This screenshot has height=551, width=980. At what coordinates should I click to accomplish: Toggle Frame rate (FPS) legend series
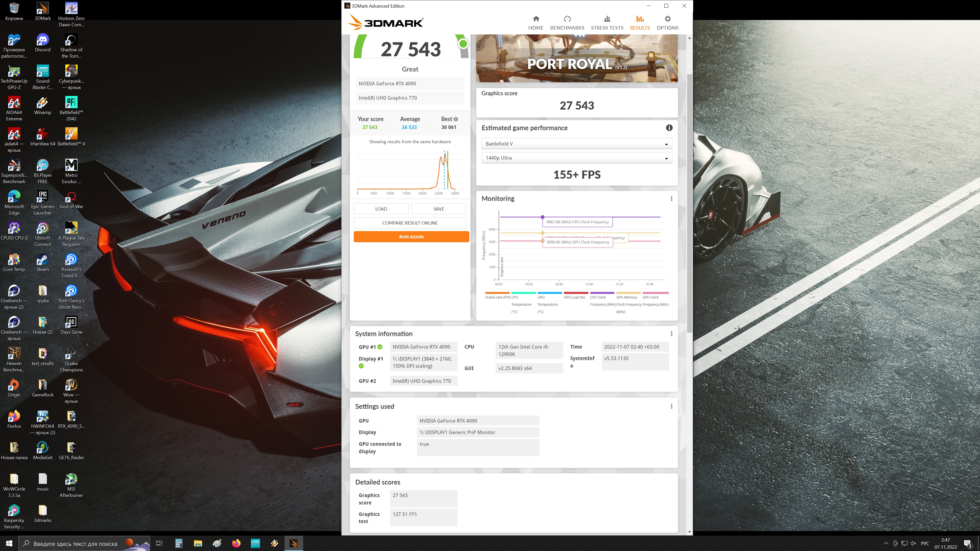(x=497, y=297)
